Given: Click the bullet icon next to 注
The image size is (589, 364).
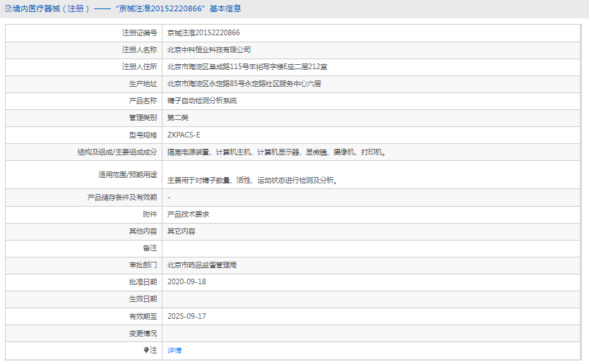Looking at the screenshot, I should pyautogui.click(x=146, y=350).
